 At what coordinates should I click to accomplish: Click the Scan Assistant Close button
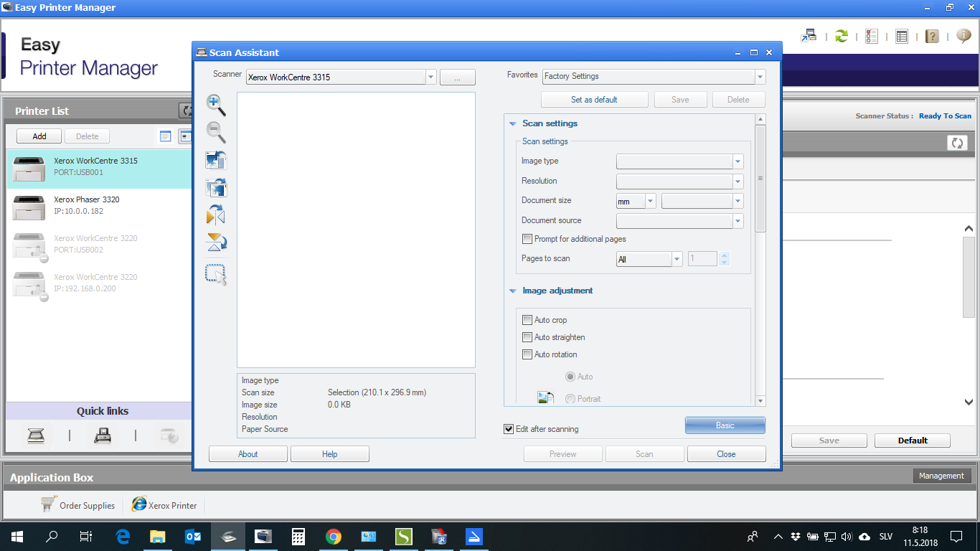click(x=726, y=454)
